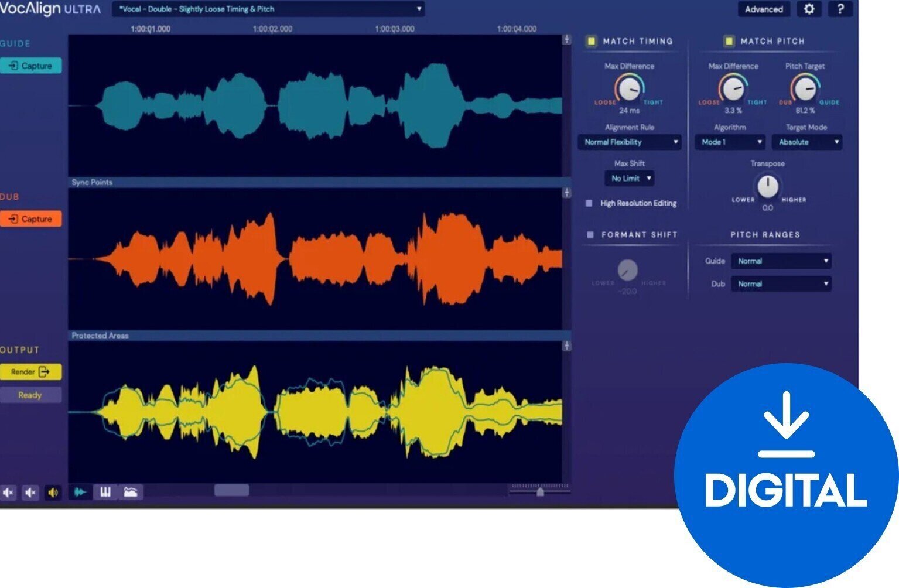Open the pitch contour view icon

[x=131, y=493]
